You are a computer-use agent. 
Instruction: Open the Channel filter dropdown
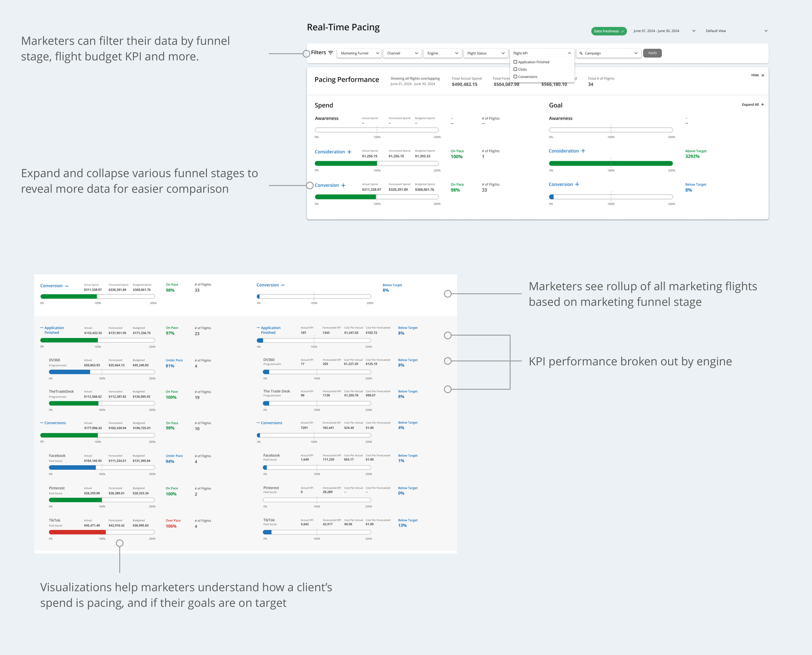pyautogui.click(x=402, y=53)
